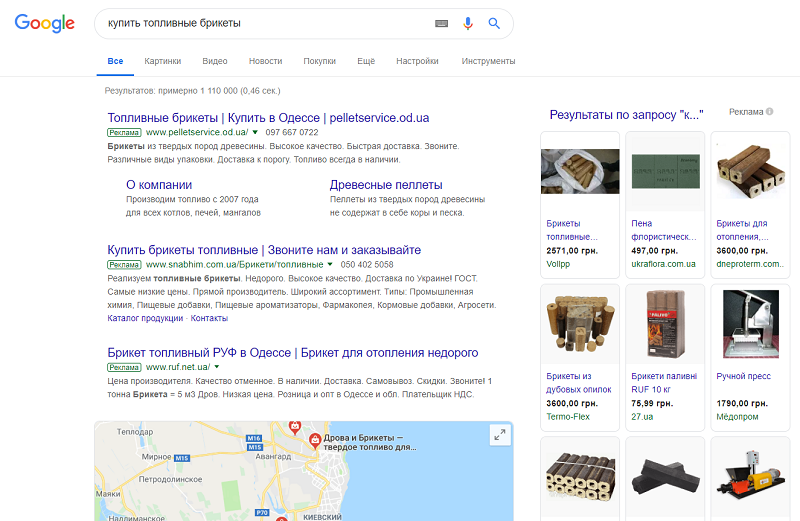
Task: Open the Контакты link
Action: click(209, 318)
